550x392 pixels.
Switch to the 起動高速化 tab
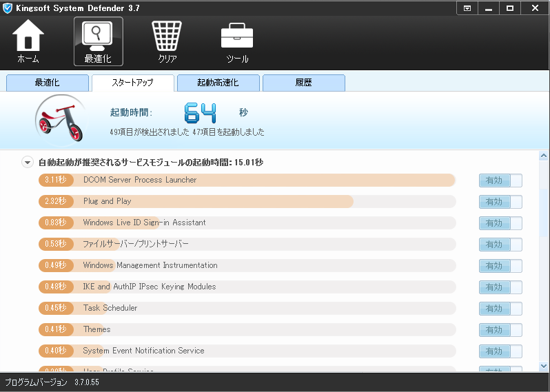218,83
